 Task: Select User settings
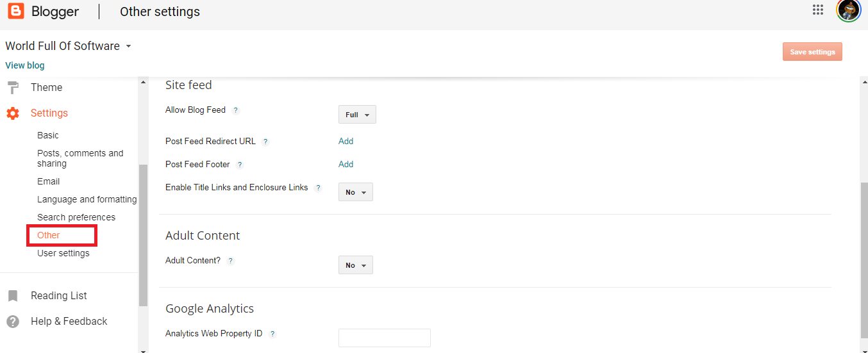coord(63,254)
